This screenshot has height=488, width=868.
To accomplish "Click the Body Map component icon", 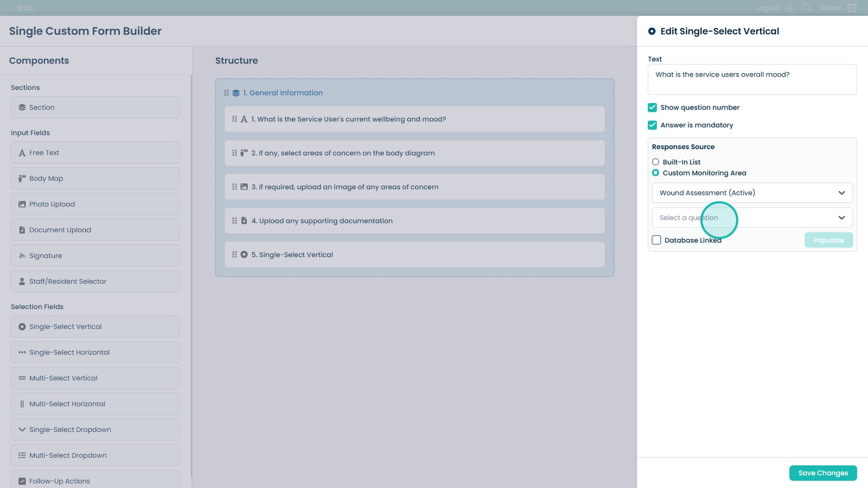I will tap(22, 178).
